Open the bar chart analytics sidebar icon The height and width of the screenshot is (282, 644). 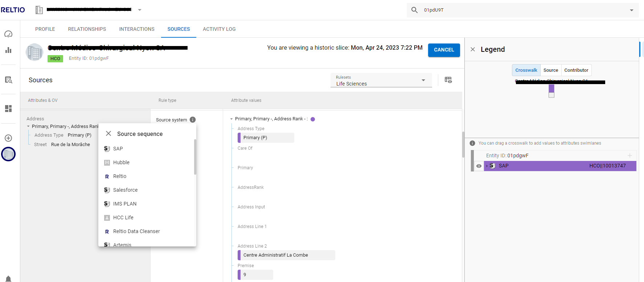point(8,50)
